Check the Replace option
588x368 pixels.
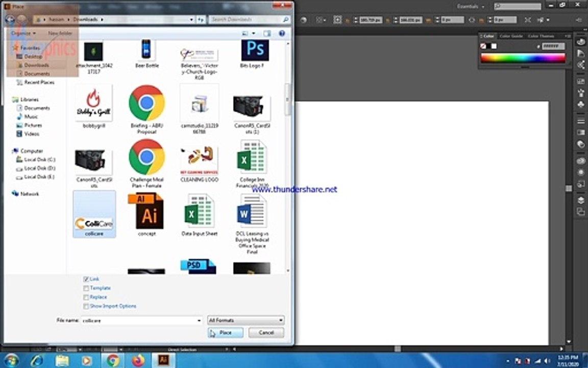86,297
